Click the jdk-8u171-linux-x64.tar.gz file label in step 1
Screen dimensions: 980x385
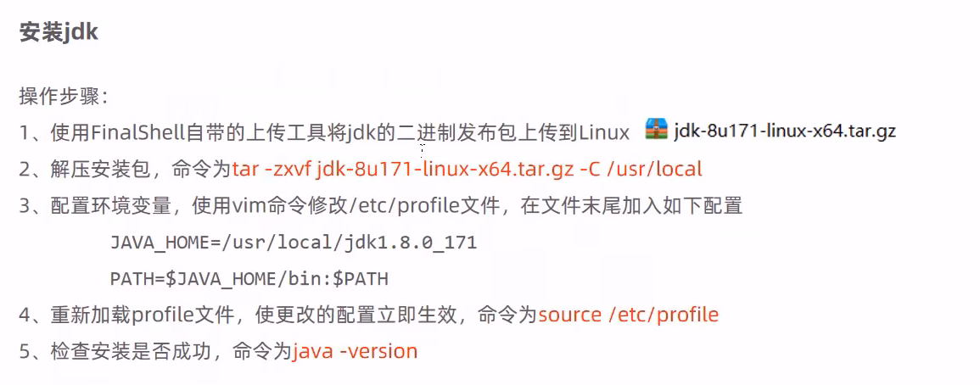[x=785, y=131]
